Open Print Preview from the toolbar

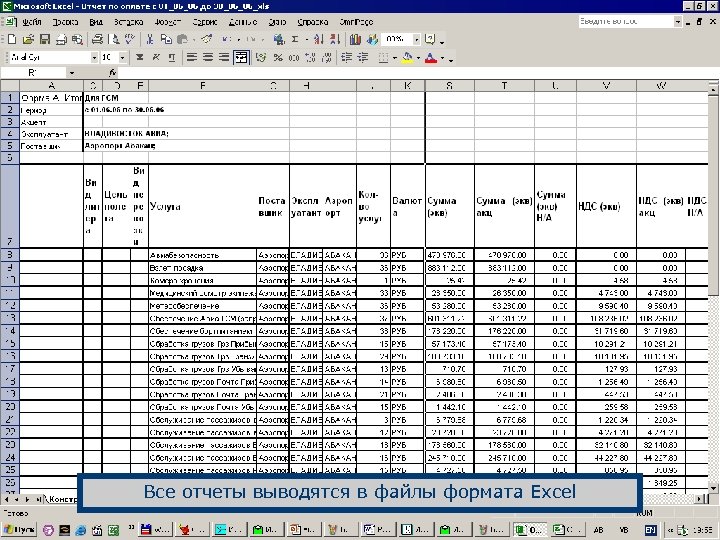115,39
